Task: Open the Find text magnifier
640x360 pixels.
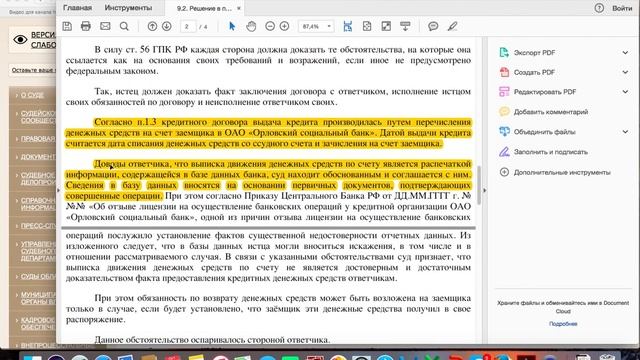Action: (124, 27)
